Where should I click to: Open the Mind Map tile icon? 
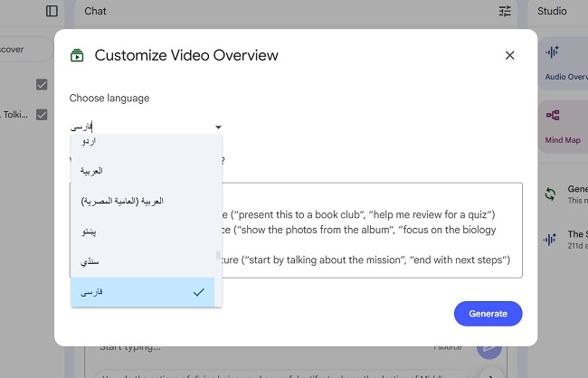click(551, 116)
